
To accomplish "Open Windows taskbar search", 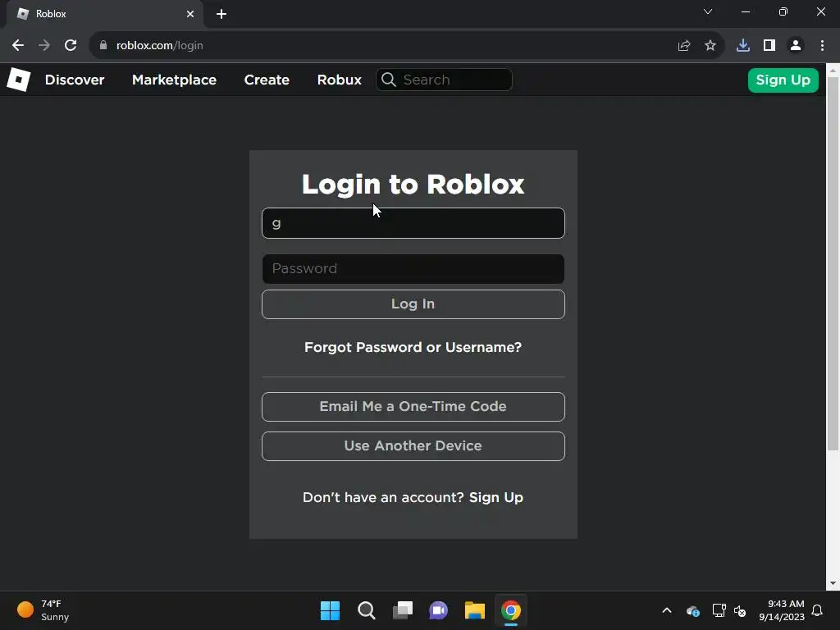I will pos(367,610).
